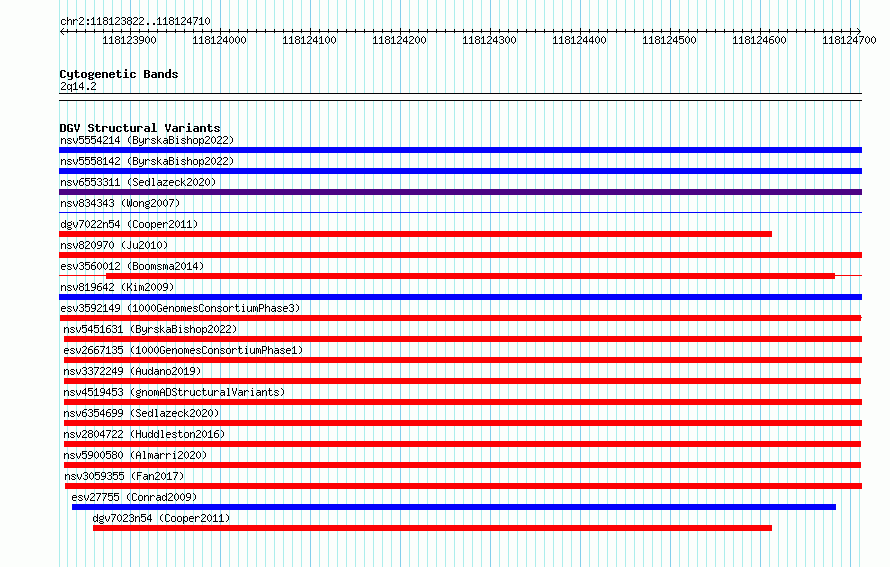Click the ruler's right end arrow
Viewport: 890px width, 567px height.
tap(859, 31)
